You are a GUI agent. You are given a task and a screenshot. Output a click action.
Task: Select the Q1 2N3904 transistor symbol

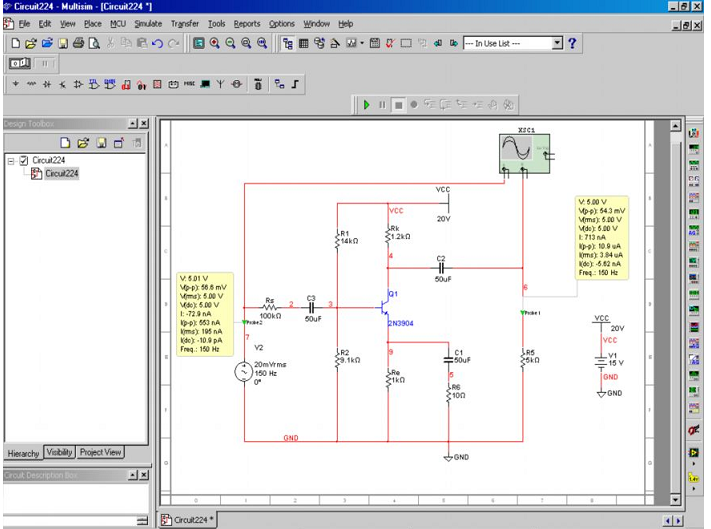click(x=385, y=308)
